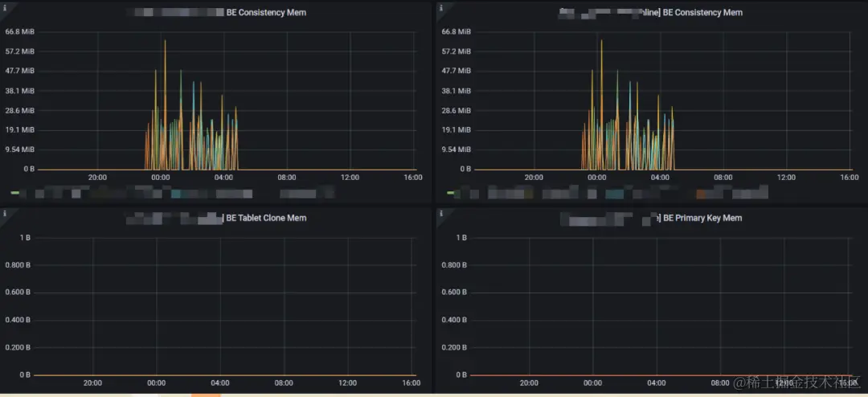The width and height of the screenshot is (868, 397).
Task: Click info icon of BE Tablet Clone Mem panel
Action: pyautogui.click(x=6, y=214)
